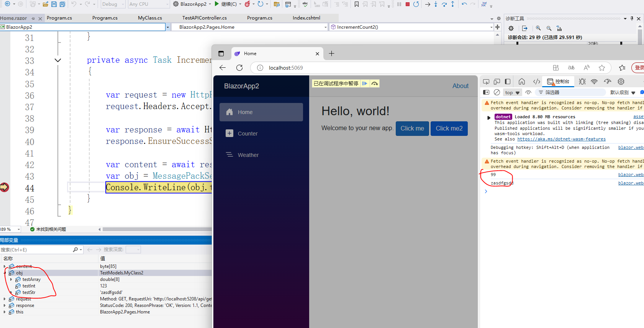The width and height of the screenshot is (644, 328).
Task: Click the editor horizontal scrollbar
Action: click(153, 229)
